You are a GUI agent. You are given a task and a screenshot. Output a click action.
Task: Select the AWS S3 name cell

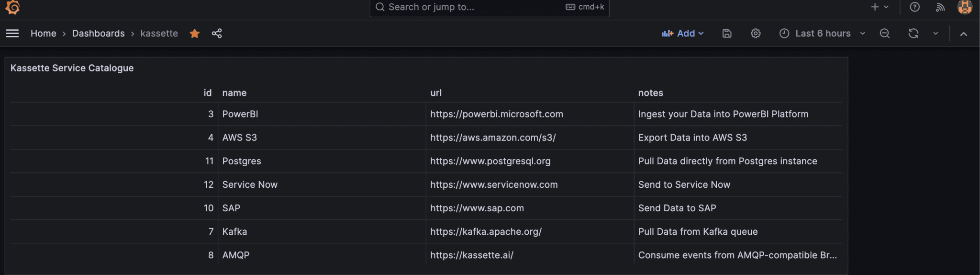click(x=322, y=137)
